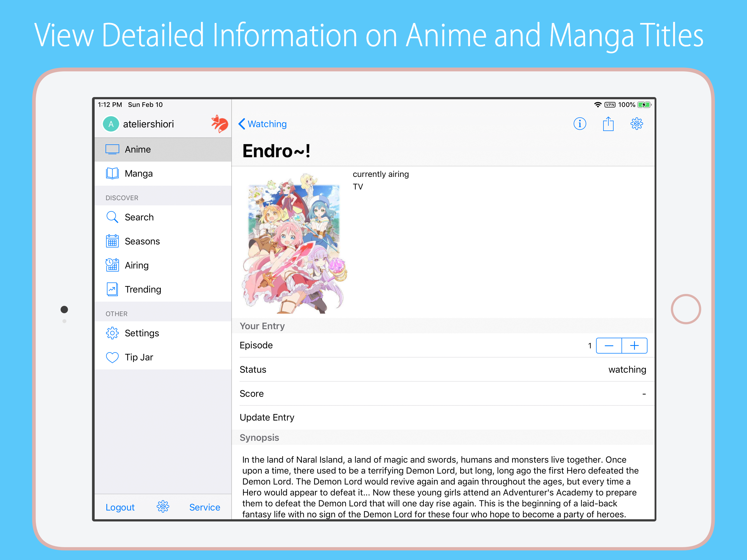Image resolution: width=747 pixels, height=560 pixels.
Task: Increase the episode count with plus
Action: click(x=634, y=346)
